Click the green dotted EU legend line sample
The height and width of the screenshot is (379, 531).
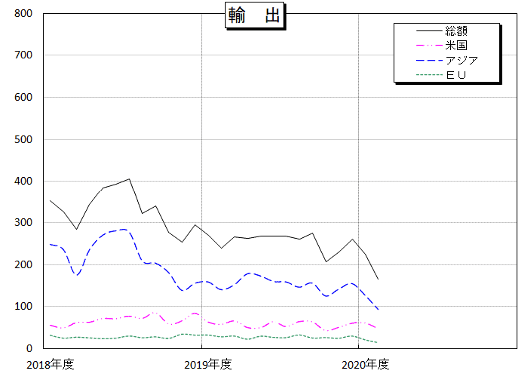coord(429,75)
